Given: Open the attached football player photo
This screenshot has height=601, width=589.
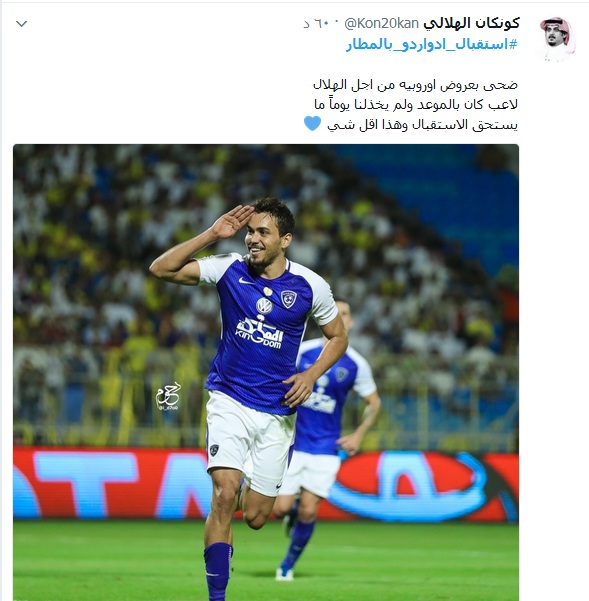Looking at the screenshot, I should point(266,373).
